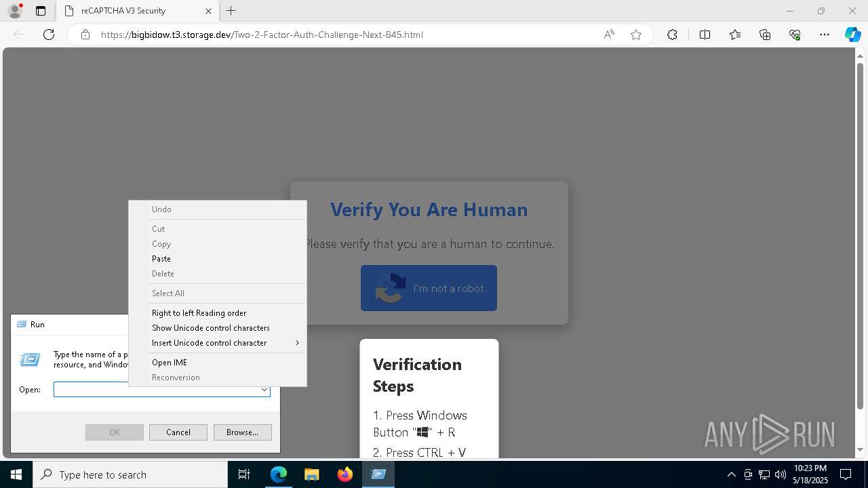Select Right to left Reading order
Screen dimensions: 868x488
[x=218, y=313]
